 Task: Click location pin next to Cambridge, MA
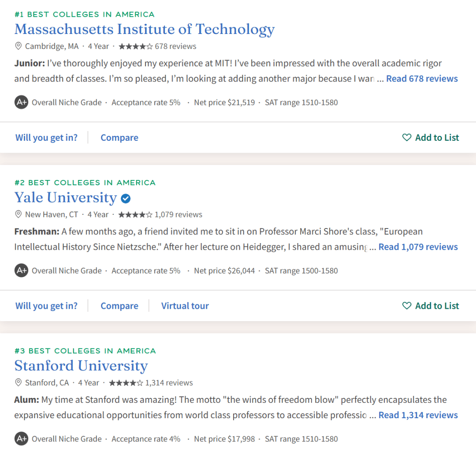click(18, 46)
